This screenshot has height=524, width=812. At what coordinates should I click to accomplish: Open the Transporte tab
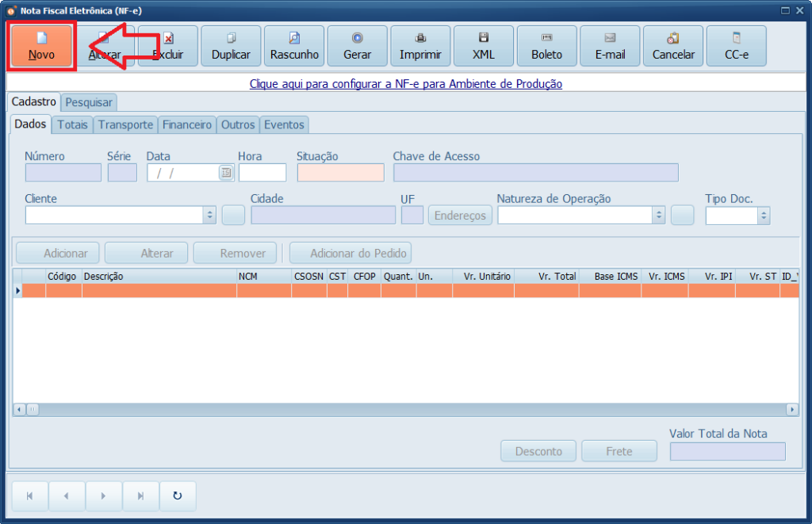click(x=125, y=124)
